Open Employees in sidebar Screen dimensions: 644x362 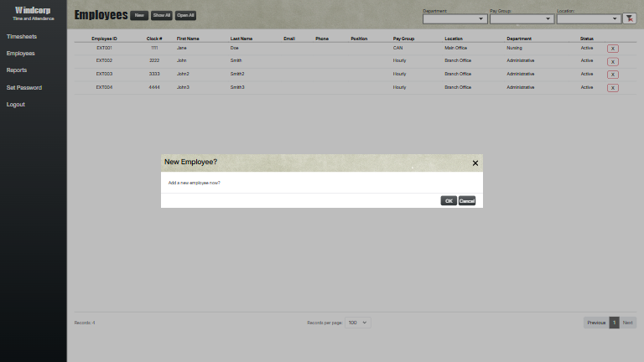20,54
